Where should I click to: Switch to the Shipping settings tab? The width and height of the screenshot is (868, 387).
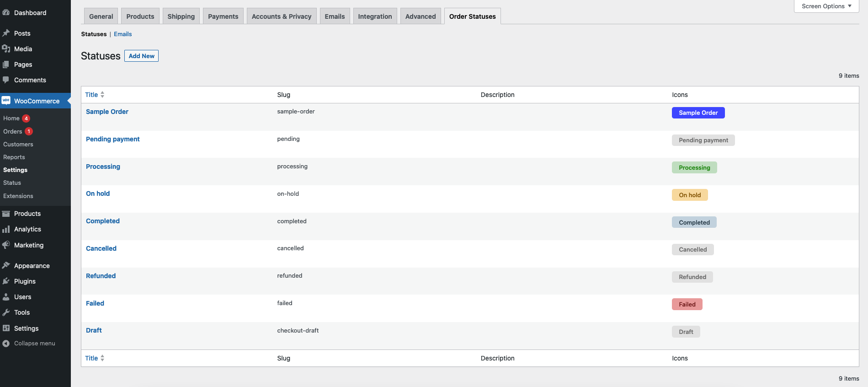[181, 16]
